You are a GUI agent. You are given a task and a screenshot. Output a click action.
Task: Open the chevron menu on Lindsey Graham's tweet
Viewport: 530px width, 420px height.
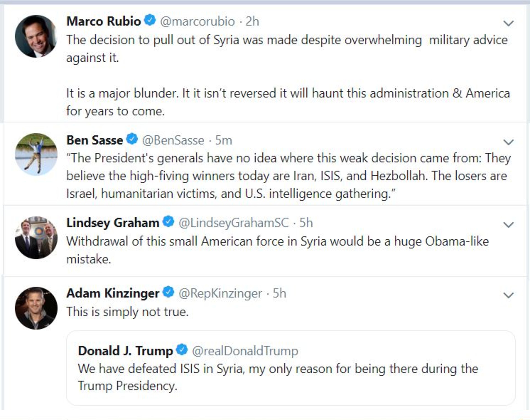pos(508,225)
